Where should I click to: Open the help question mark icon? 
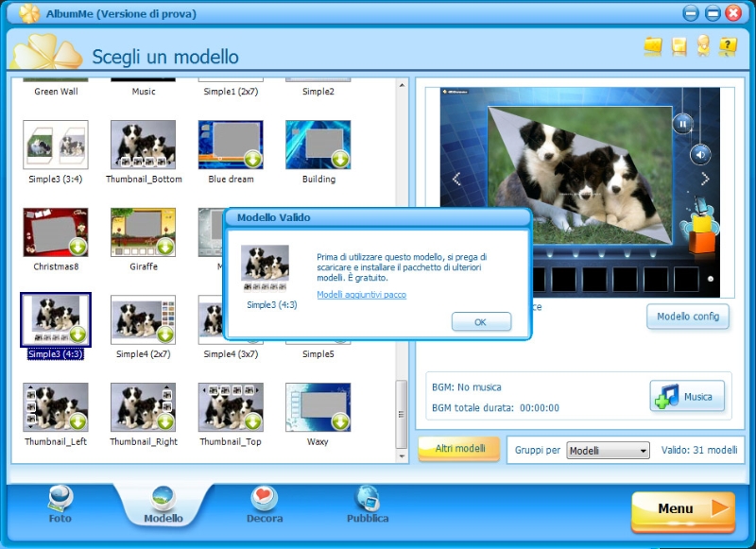pyautogui.click(x=728, y=45)
